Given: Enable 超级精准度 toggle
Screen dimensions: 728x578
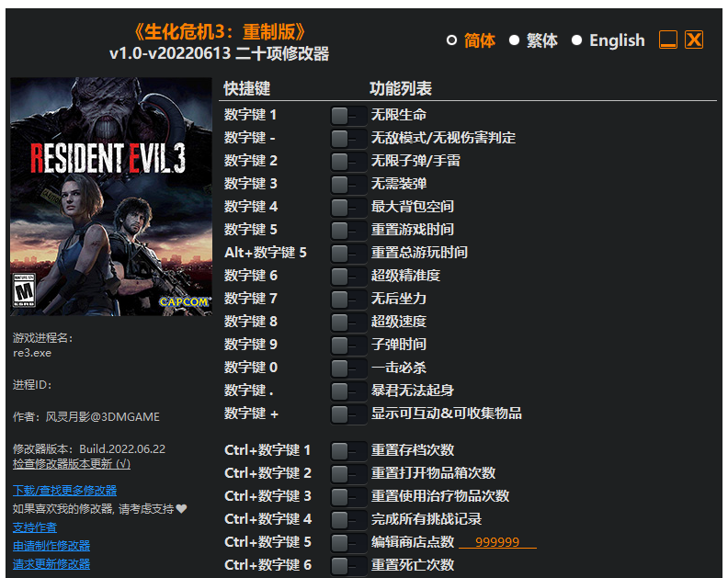Looking at the screenshot, I should [x=348, y=277].
